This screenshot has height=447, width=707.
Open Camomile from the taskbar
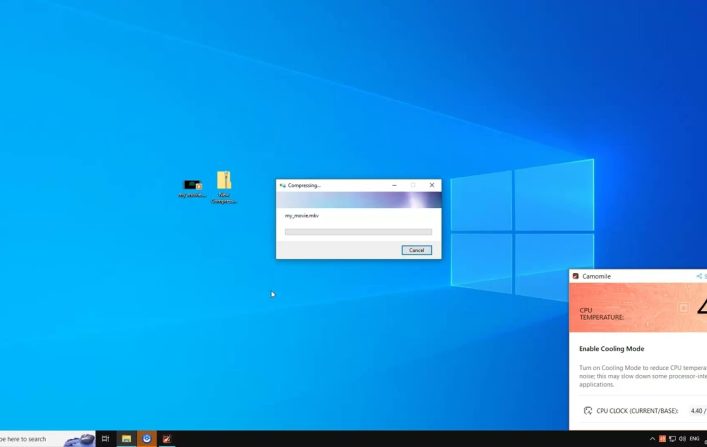[x=167, y=439]
